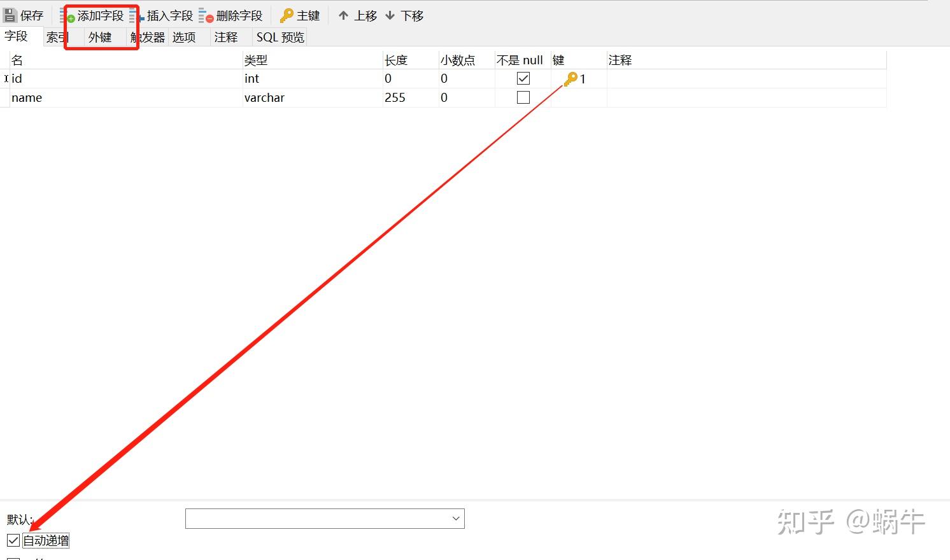This screenshot has height=560, width=950.
Task: Toggle 不是 null checkbox for name
Action: tap(523, 97)
